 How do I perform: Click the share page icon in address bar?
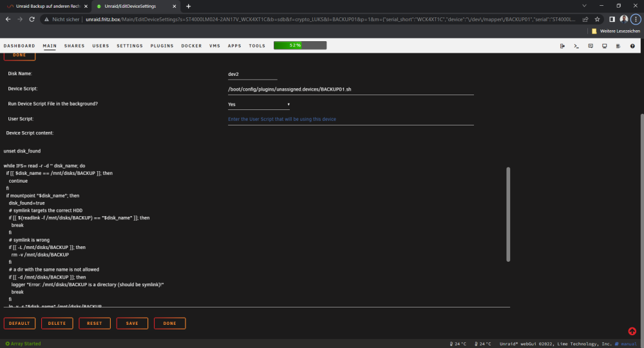(585, 19)
